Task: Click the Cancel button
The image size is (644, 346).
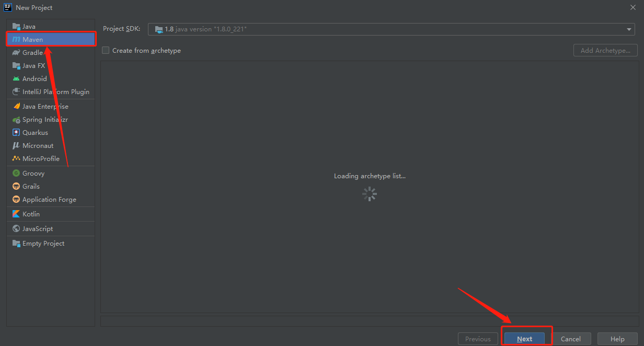Action: 571,339
